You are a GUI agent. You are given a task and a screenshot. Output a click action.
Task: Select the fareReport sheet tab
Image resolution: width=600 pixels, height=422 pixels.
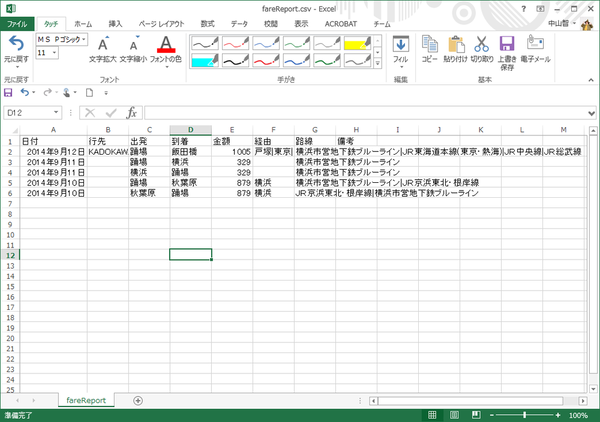(86, 400)
